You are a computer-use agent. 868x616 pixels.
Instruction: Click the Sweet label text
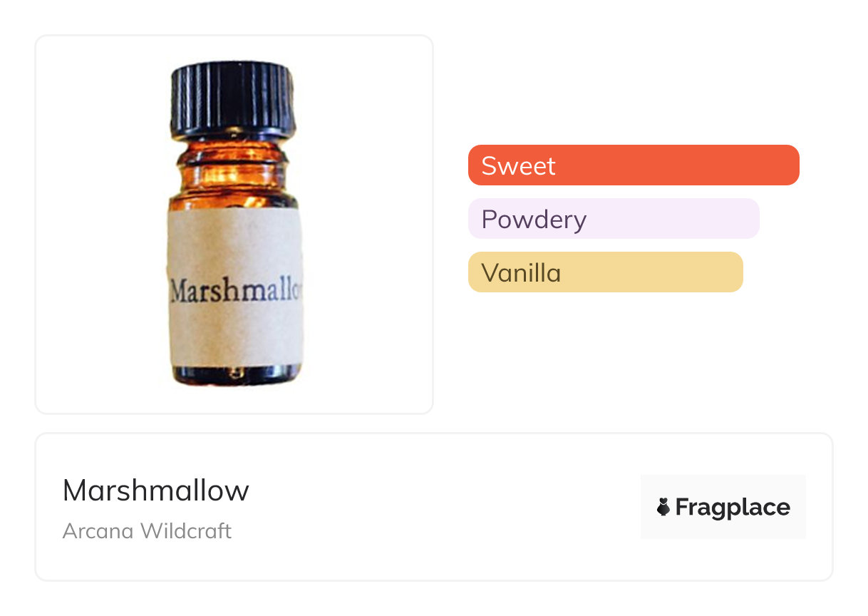click(x=518, y=165)
